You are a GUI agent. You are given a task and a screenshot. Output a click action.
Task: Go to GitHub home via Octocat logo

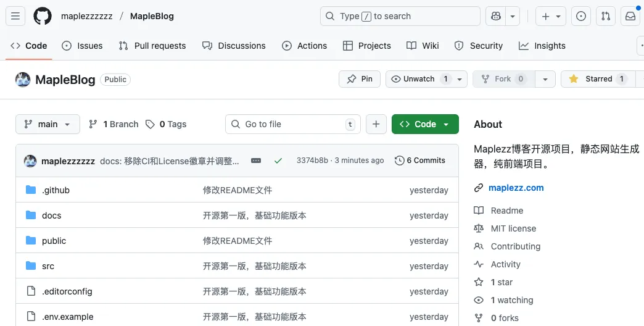[x=43, y=16]
